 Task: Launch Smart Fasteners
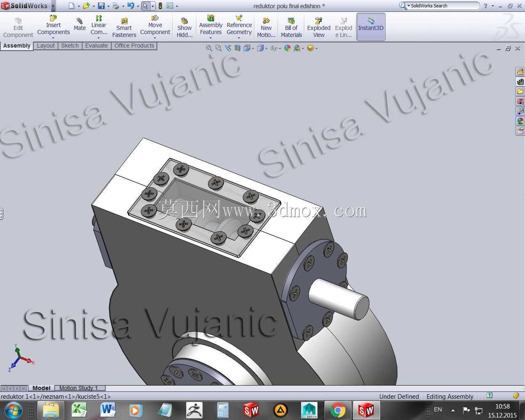124,27
